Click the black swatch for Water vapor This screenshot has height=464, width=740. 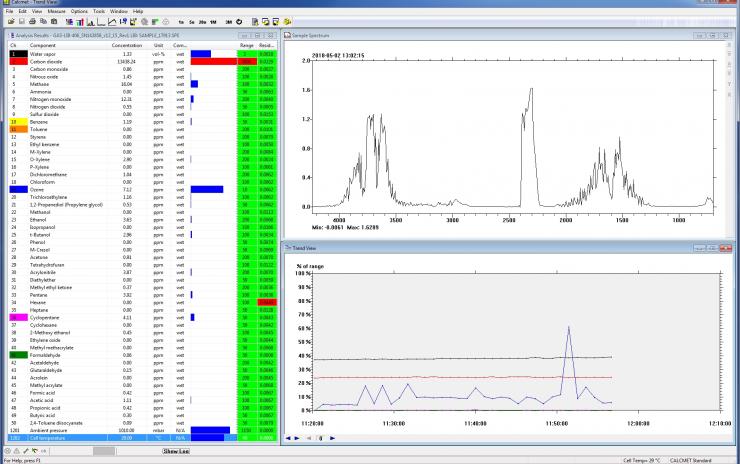click(x=18, y=54)
